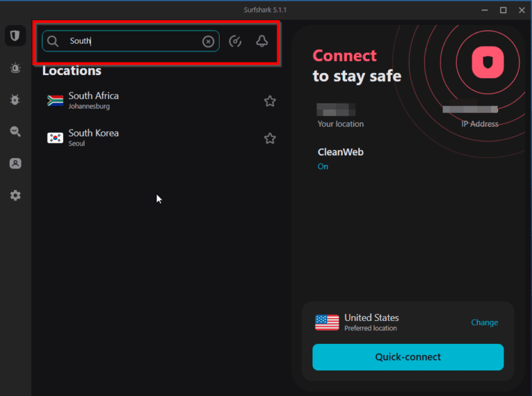Open the Alert siren icon in sidebar
Image resolution: width=532 pixels, height=396 pixels.
[15, 68]
